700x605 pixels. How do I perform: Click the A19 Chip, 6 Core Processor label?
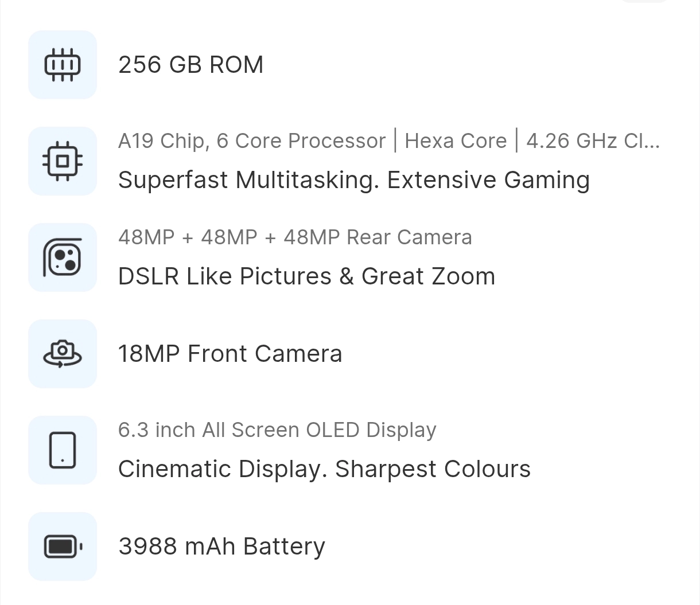[x=252, y=141]
